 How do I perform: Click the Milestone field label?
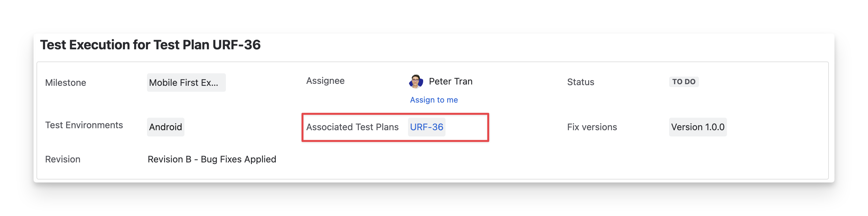click(65, 83)
